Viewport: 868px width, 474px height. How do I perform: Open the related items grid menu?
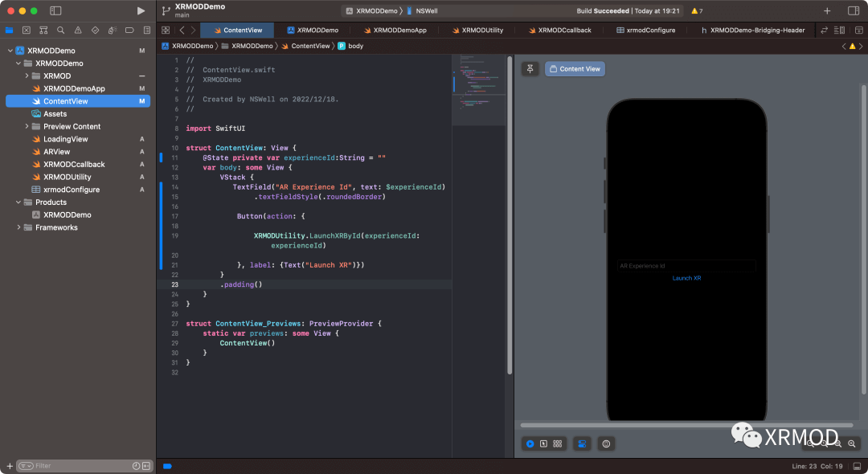pyautogui.click(x=166, y=31)
